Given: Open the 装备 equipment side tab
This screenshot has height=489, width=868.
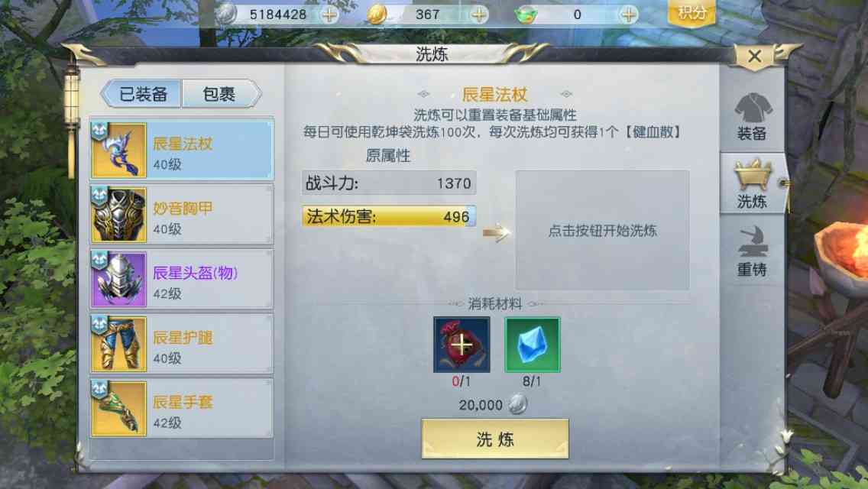Looking at the screenshot, I should (x=752, y=117).
